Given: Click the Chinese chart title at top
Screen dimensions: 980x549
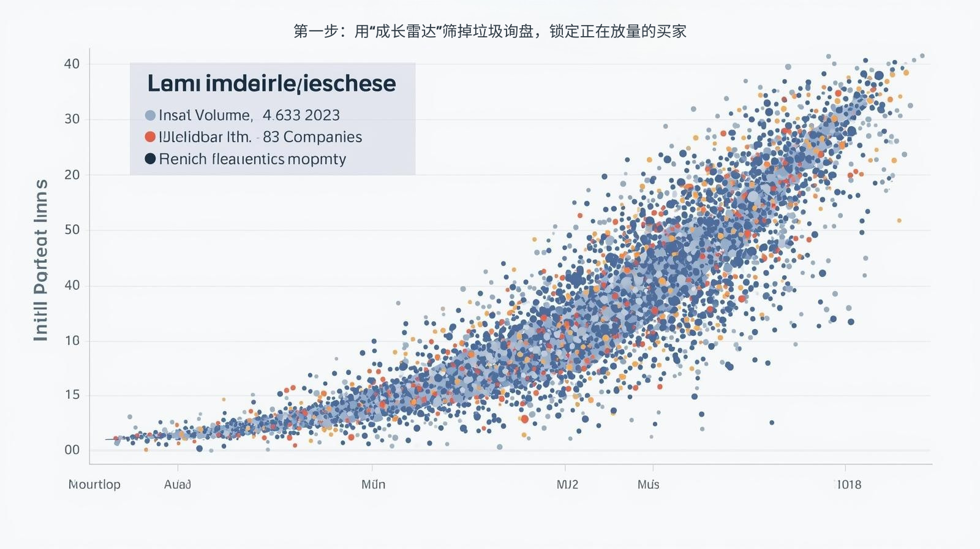Looking at the screenshot, I should coord(490,31).
